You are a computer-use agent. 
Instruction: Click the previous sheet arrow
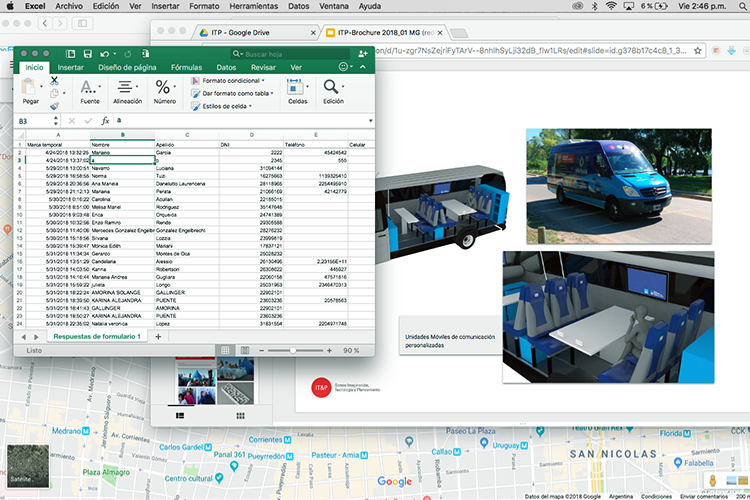click(24, 337)
